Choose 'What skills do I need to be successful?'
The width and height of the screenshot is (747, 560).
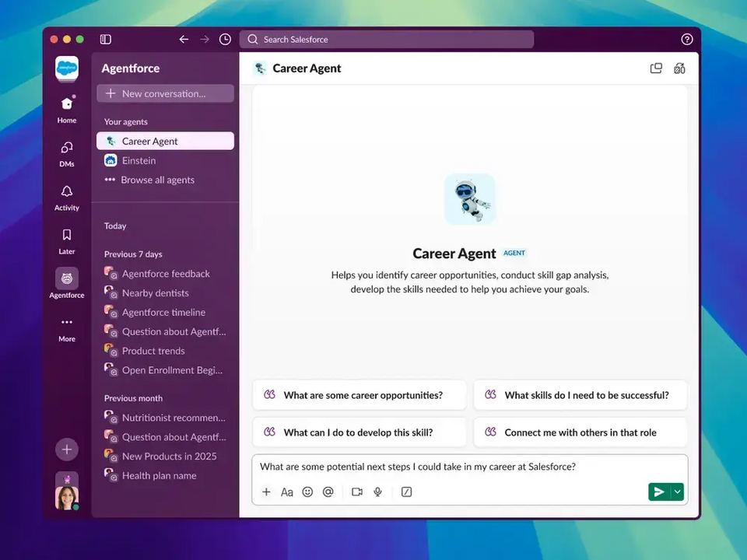click(580, 395)
